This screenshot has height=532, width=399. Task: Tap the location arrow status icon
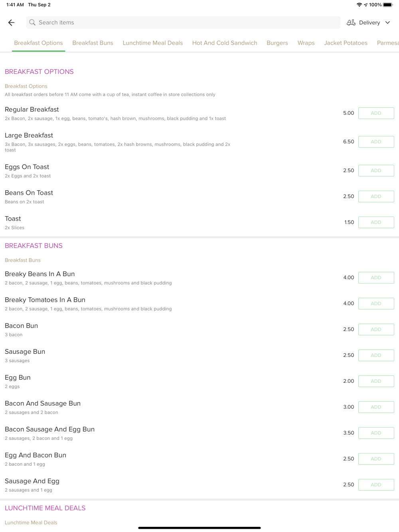point(365,5)
